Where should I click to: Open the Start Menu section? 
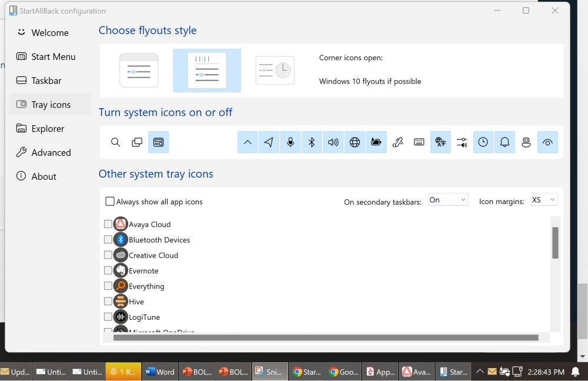tap(53, 57)
